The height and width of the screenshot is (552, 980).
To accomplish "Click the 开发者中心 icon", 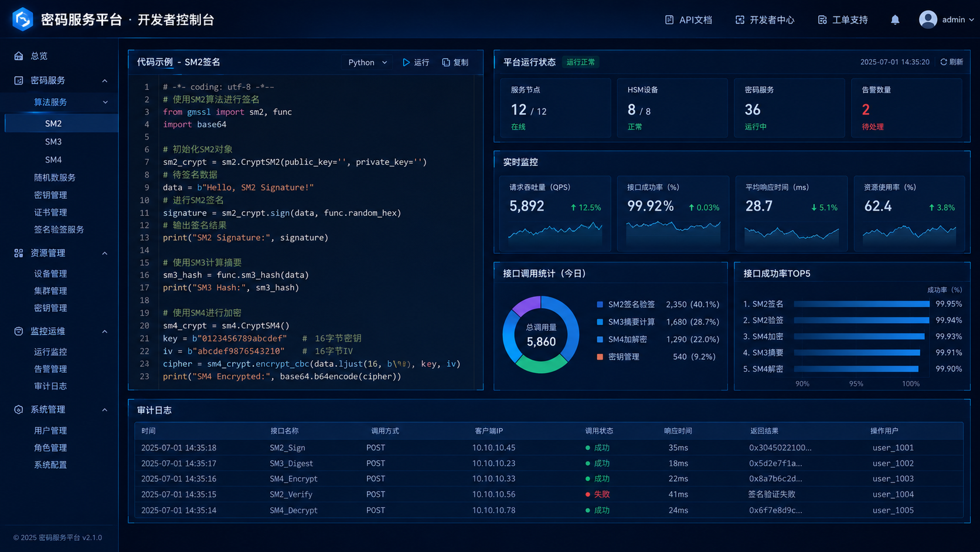I will [x=740, y=20].
